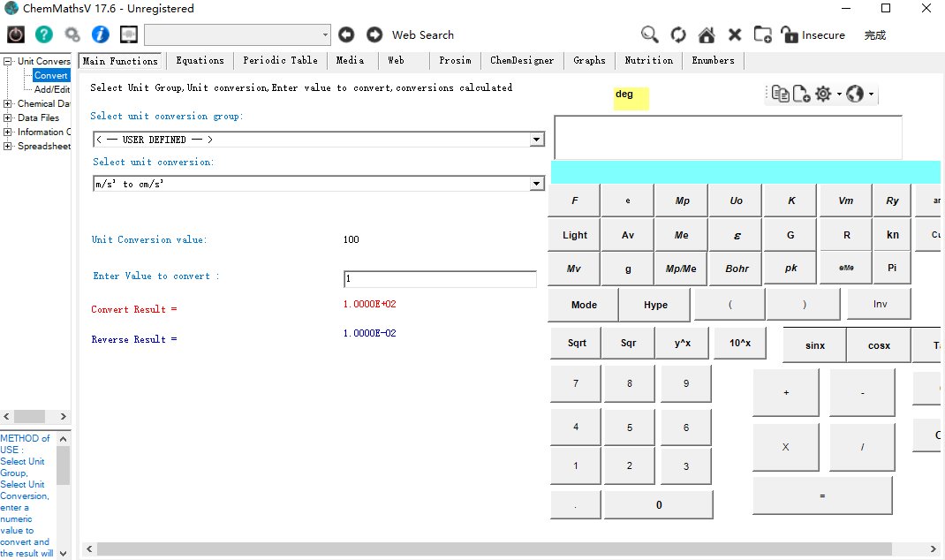Viewport: 945px width, 560px height.
Task: Click the gray gears settings icon
Action: pos(72,34)
